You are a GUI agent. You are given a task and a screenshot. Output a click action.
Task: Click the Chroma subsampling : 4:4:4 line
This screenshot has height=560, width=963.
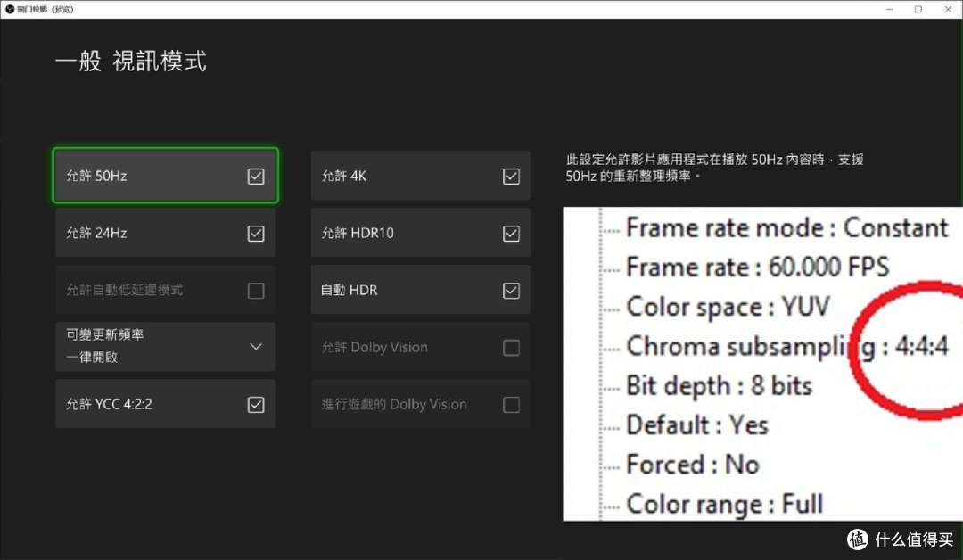pos(786,346)
